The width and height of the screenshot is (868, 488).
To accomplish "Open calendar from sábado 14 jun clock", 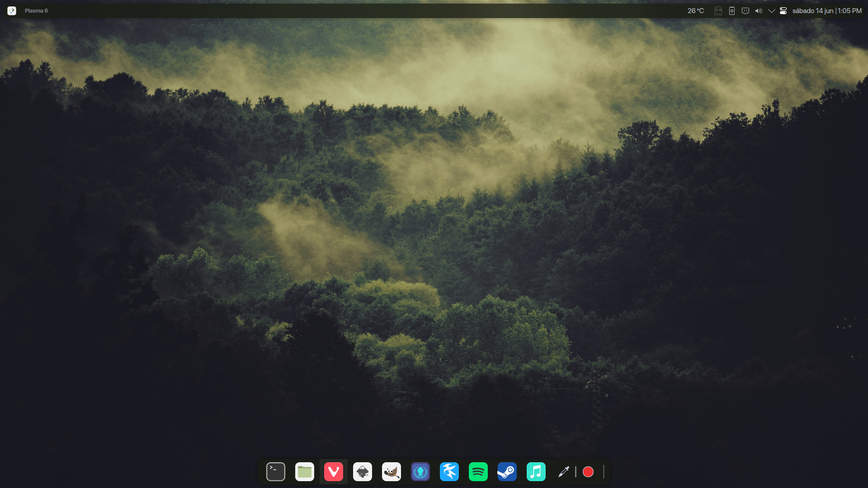I will [827, 11].
